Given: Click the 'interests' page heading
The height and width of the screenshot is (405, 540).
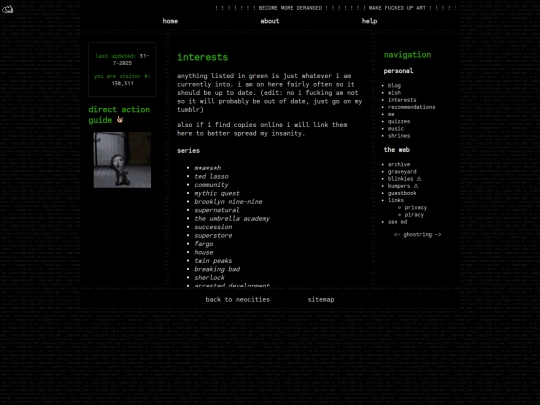Looking at the screenshot, I should click(x=202, y=57).
